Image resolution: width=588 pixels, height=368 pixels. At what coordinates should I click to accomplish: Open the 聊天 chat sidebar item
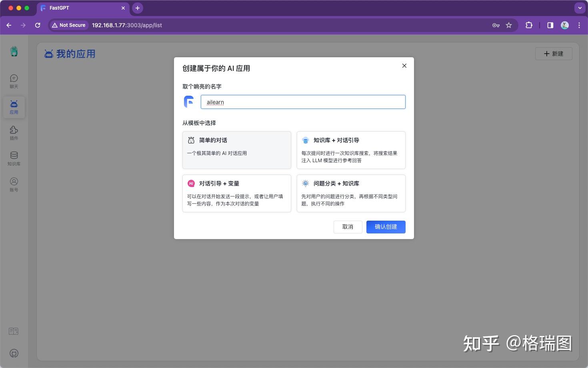tap(14, 81)
